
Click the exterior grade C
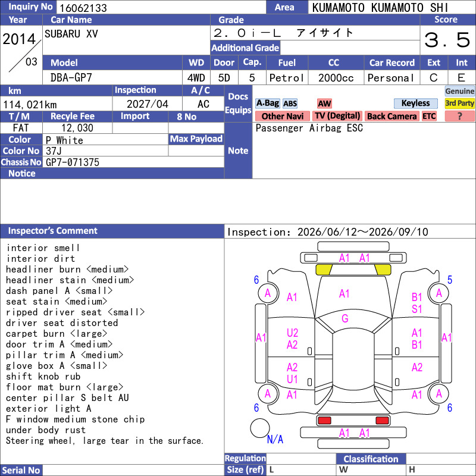click(434, 78)
